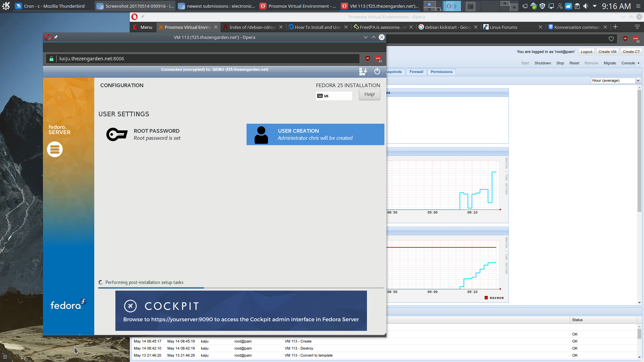644x362 pixels.
Task: Click the desktop toolbox icon bottom-left
Action: (x=5, y=356)
